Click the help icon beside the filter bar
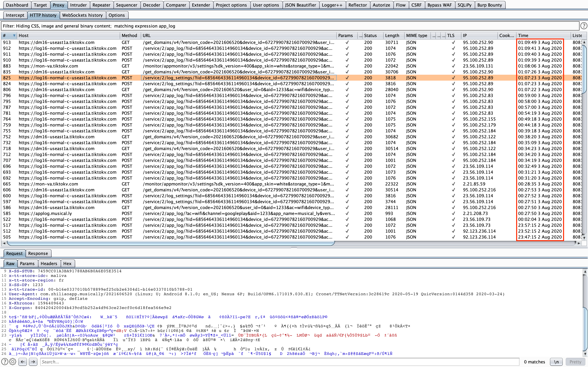This screenshot has width=588, height=367. [584, 26]
